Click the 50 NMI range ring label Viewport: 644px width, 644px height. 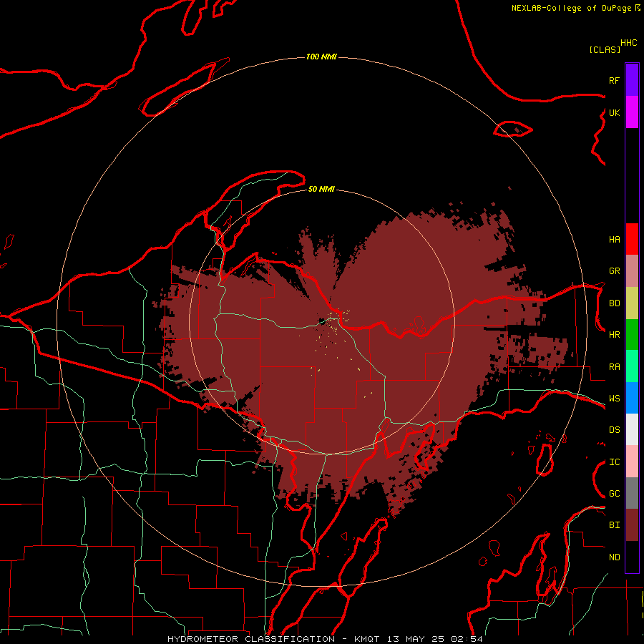[321, 189]
